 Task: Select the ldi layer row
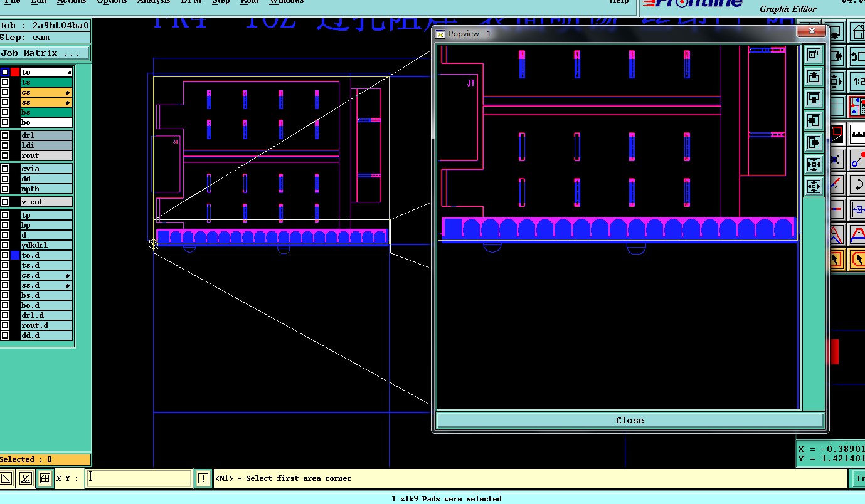tap(46, 145)
